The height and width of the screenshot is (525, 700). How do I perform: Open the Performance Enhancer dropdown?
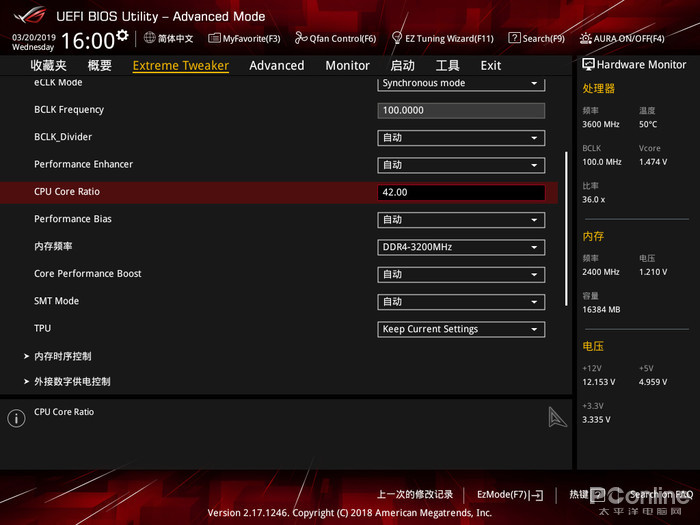click(461, 165)
